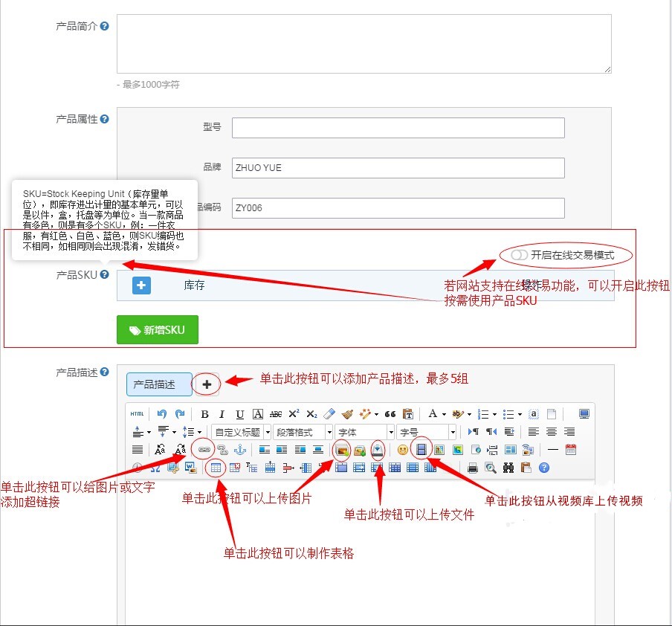This screenshot has width=672, height=626.
Task: Insert an emoticon with the smiley icon
Action: point(402,450)
